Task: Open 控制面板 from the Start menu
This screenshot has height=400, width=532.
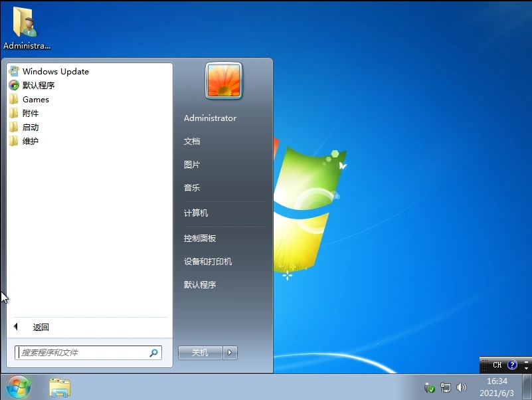Action: point(201,238)
